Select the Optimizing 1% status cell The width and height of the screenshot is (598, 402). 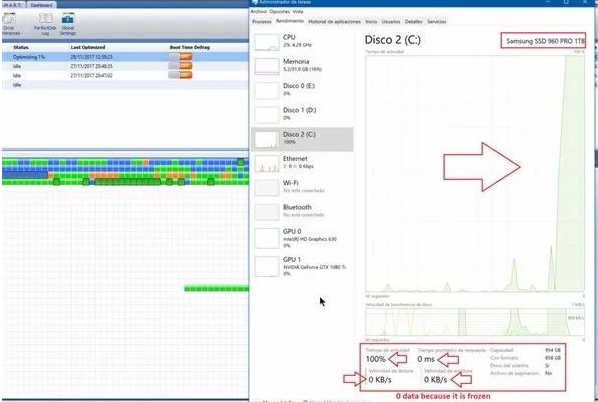pyautogui.click(x=29, y=57)
